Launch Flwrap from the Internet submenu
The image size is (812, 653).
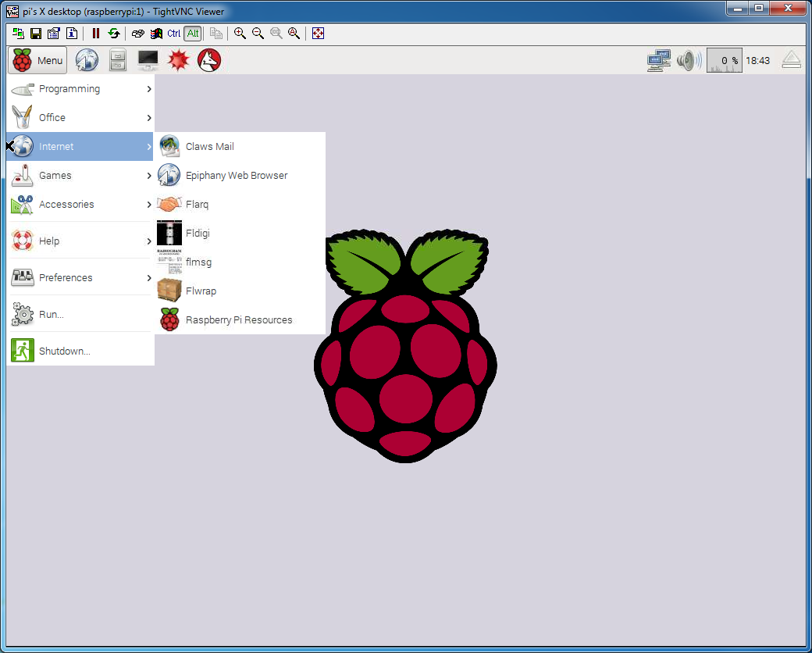tap(240, 291)
